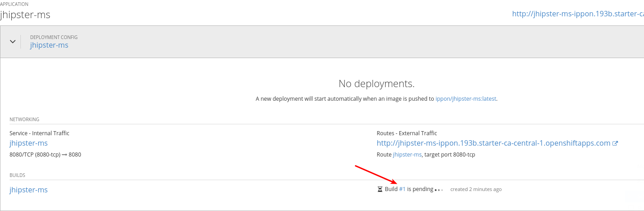Open the jhipster-ms build config under Builds
Image resolution: width=644 pixels, height=211 pixels.
29,190
